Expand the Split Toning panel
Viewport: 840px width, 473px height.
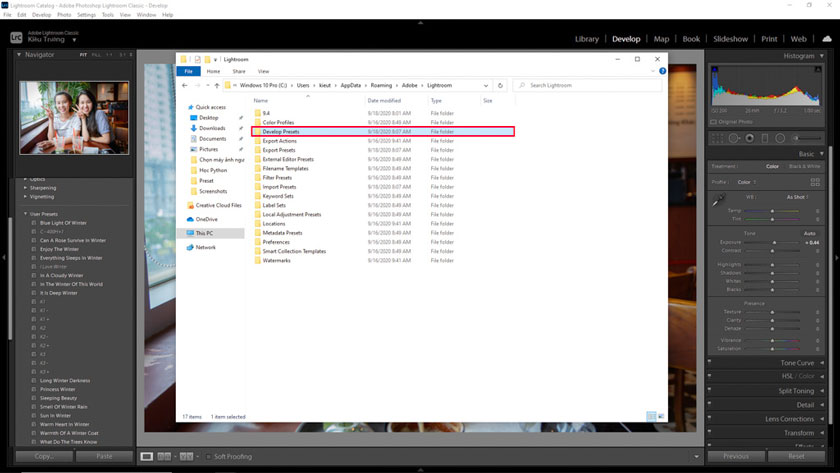[822, 391]
